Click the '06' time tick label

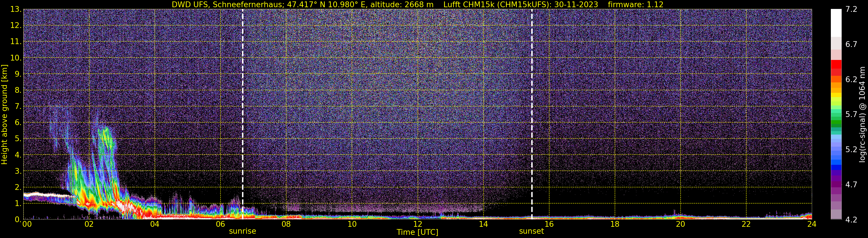pos(220,224)
